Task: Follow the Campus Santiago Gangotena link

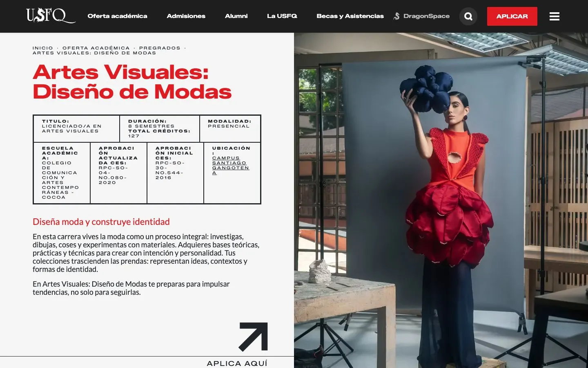Action: click(230, 165)
